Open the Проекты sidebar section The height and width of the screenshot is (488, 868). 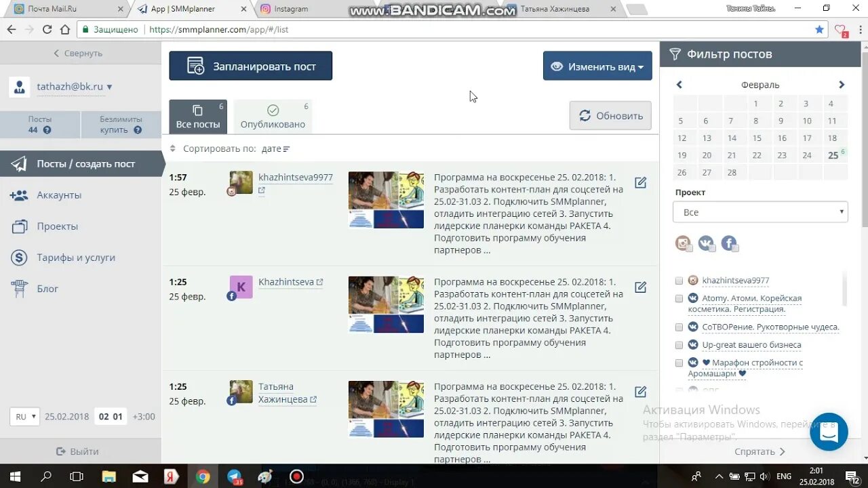tap(56, 226)
